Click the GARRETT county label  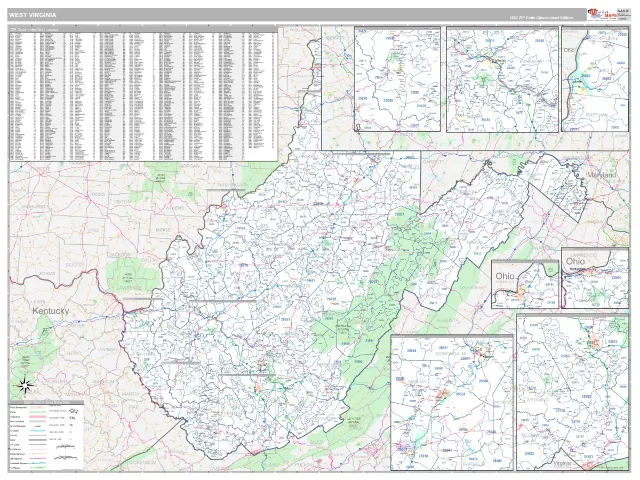pos(433,162)
